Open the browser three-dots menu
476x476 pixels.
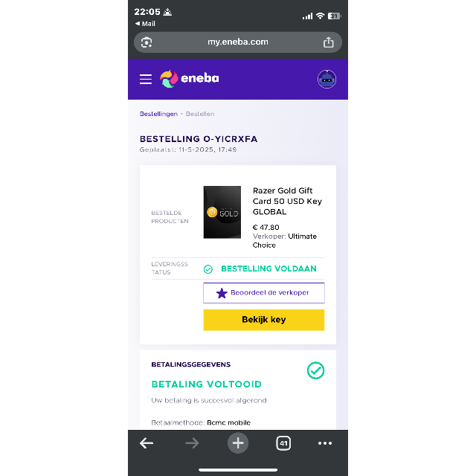[x=325, y=443]
